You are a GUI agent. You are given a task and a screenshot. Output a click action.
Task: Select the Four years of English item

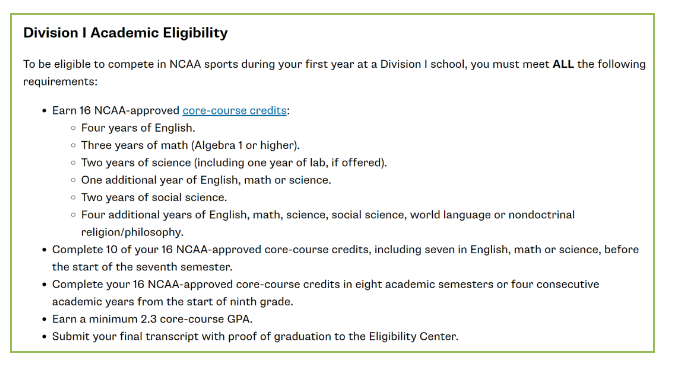tap(138, 128)
